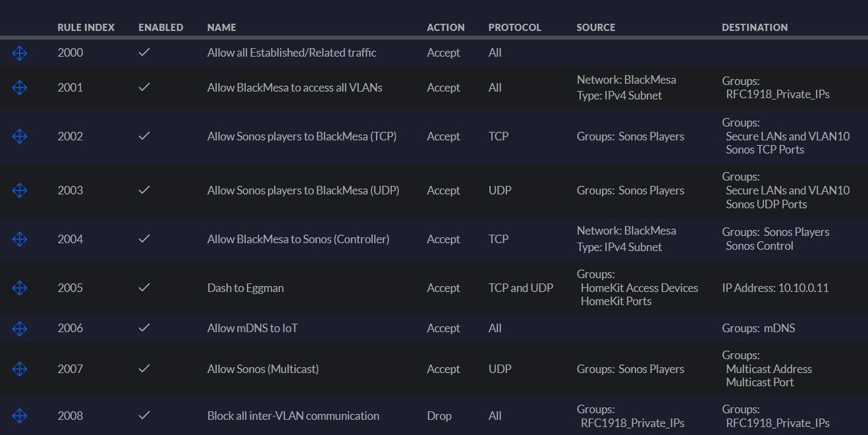This screenshot has height=435, width=868.
Task: Click the drag icon for rule 2001
Action: click(x=20, y=88)
